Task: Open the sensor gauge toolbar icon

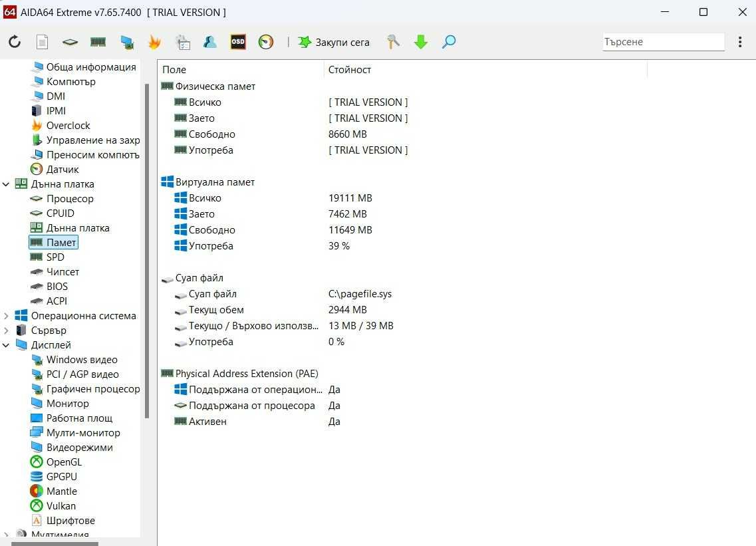Action: pyautogui.click(x=266, y=42)
